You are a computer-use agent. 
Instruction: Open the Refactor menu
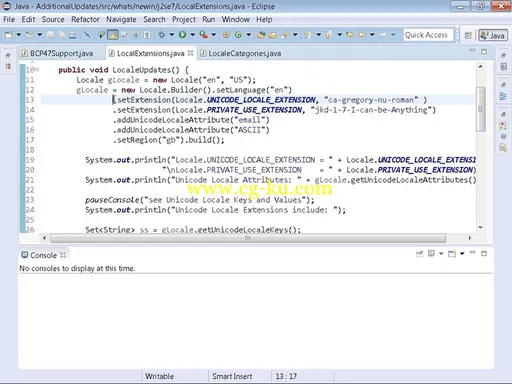click(x=85, y=19)
